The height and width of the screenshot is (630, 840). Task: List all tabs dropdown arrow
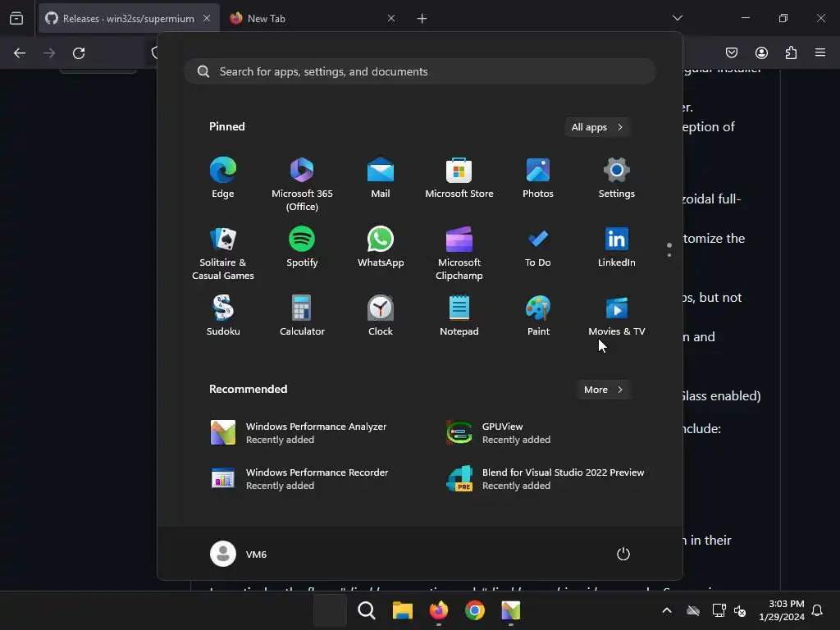(677, 18)
